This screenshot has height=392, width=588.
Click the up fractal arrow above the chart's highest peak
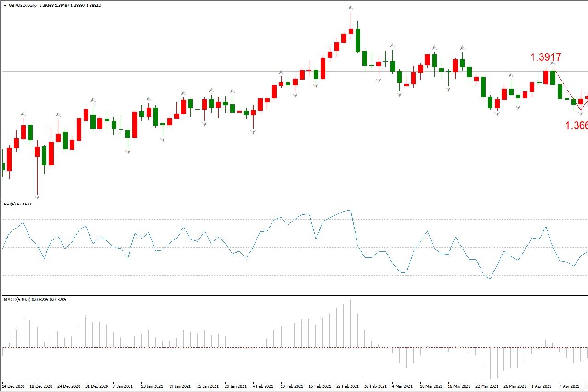click(x=351, y=8)
